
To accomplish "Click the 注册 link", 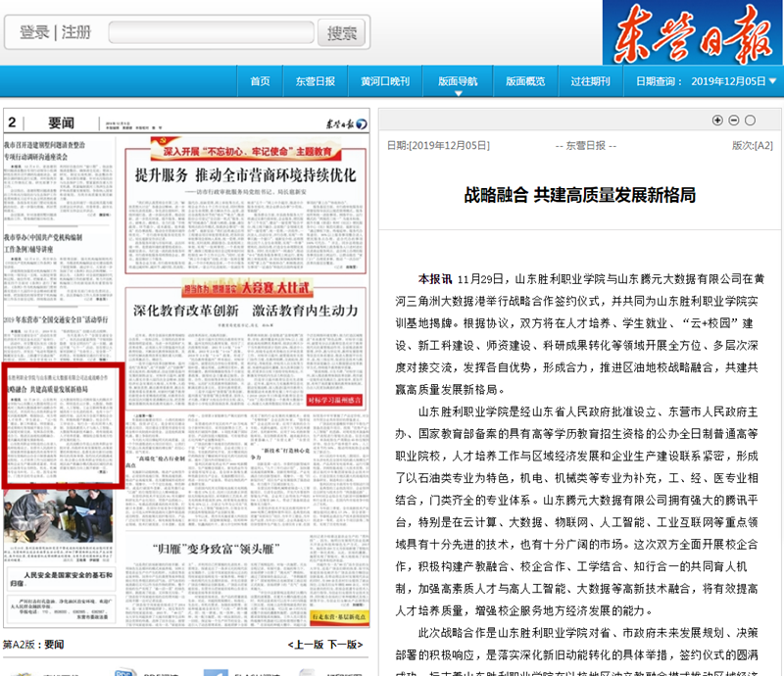I will pos(76,32).
